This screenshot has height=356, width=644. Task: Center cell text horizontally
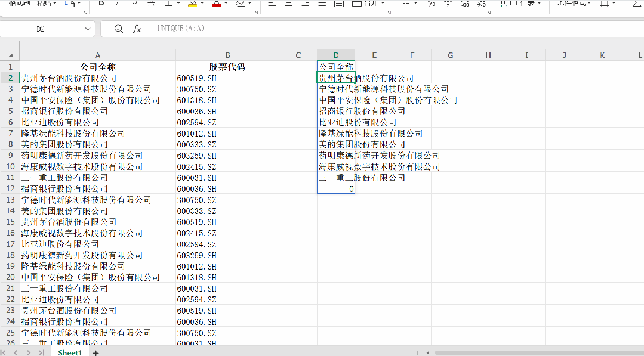pyautogui.click(x=289, y=4)
